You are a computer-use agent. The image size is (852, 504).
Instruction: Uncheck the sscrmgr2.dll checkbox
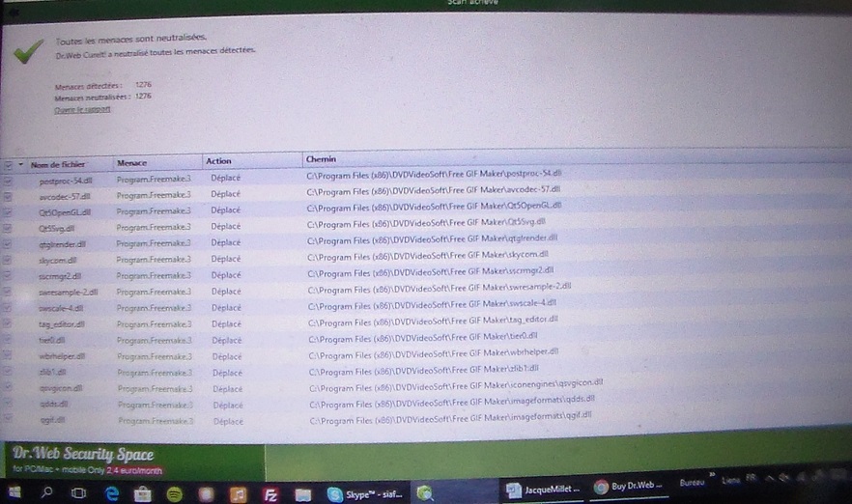[x=8, y=276]
